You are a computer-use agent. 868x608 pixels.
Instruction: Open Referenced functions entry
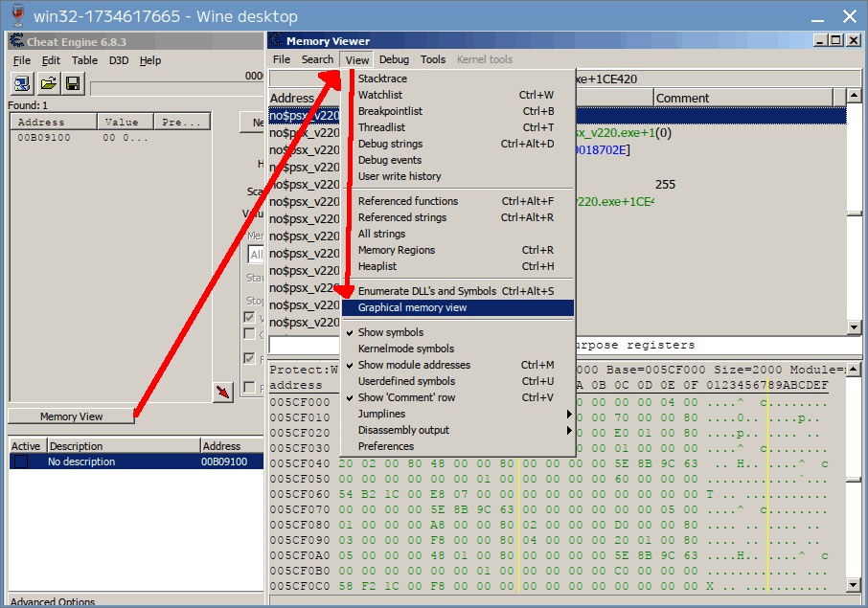click(457, 201)
